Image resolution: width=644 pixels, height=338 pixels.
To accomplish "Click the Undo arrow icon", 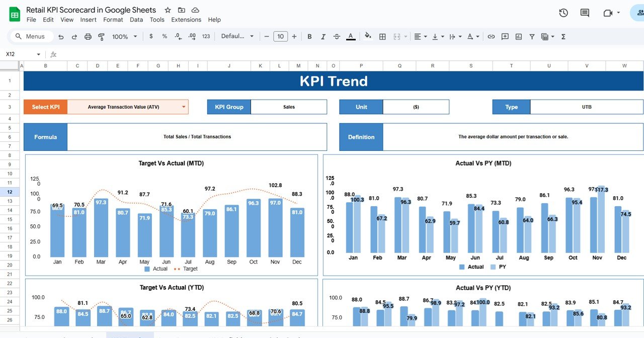I will point(61,37).
